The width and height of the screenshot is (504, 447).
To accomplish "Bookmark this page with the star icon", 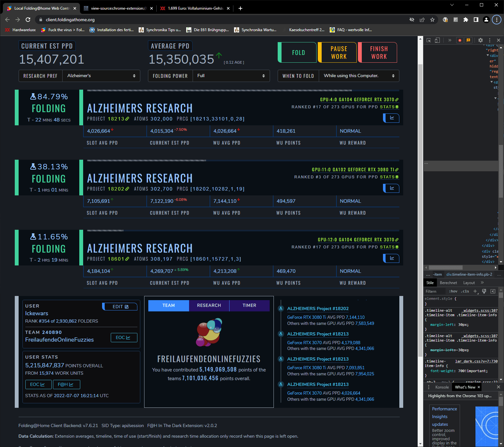I will (x=432, y=20).
